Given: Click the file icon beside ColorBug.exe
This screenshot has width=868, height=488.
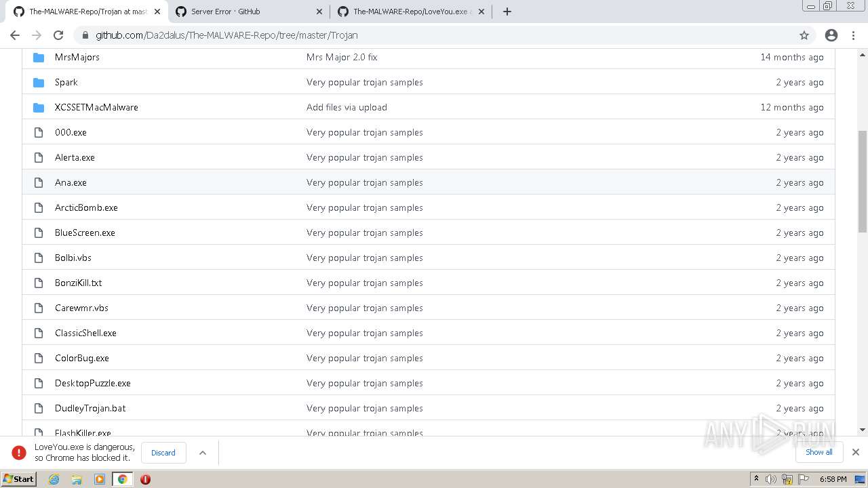Looking at the screenshot, I should [x=39, y=358].
